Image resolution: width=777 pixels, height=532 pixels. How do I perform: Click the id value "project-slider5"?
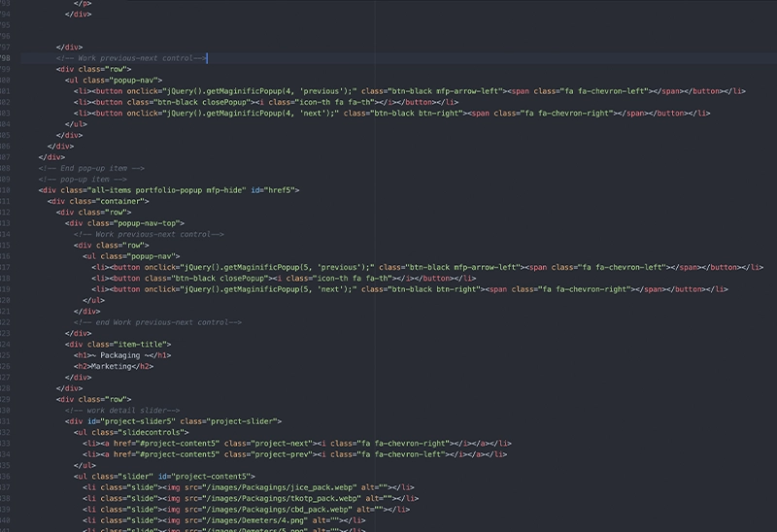tap(144, 421)
